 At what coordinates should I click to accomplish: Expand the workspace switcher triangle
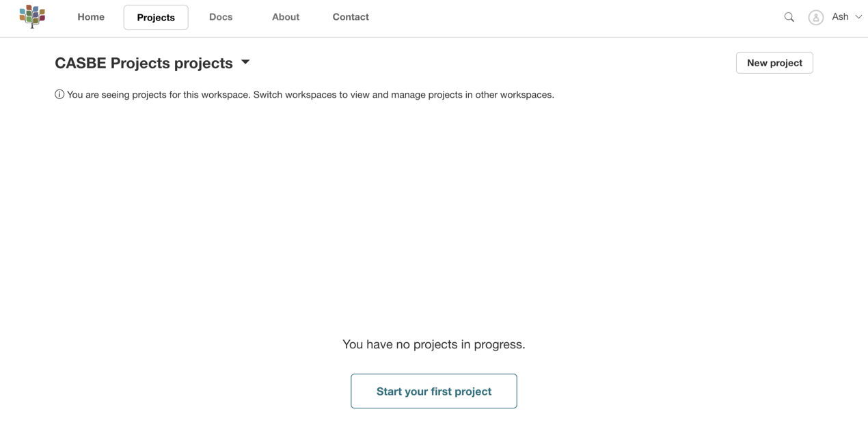point(245,62)
